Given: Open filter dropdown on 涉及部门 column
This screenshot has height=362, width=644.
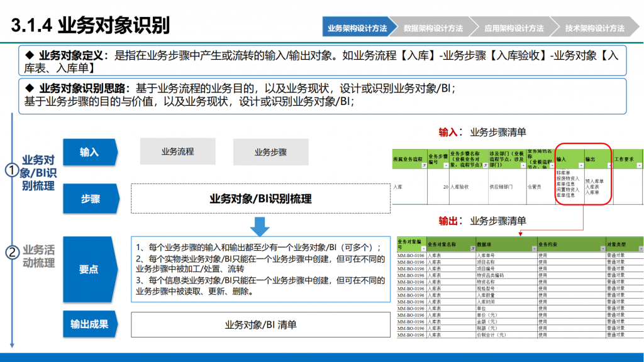Looking at the screenshot, I should (523, 165).
